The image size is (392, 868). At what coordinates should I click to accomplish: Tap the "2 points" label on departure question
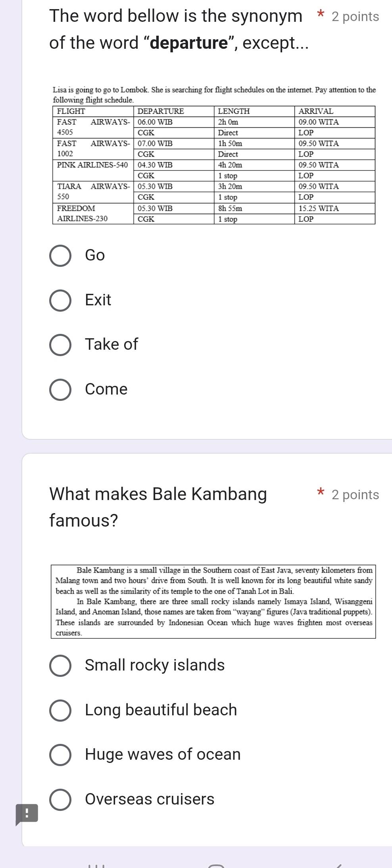(x=355, y=17)
